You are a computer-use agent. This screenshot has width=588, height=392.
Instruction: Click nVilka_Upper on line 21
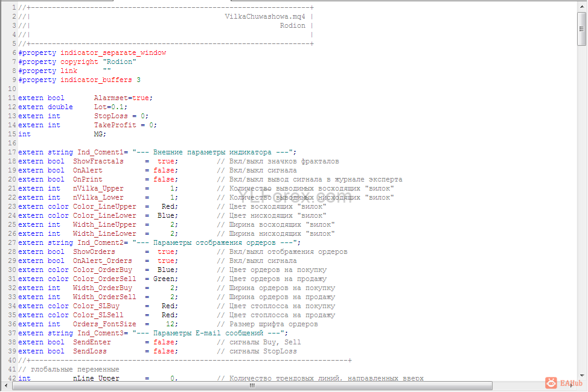(x=98, y=189)
